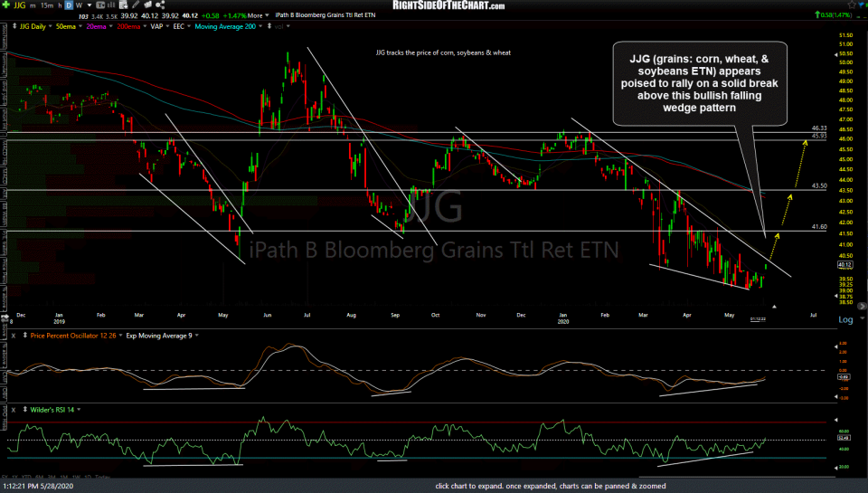Close the Price Percent Oscillator pane

point(14,336)
